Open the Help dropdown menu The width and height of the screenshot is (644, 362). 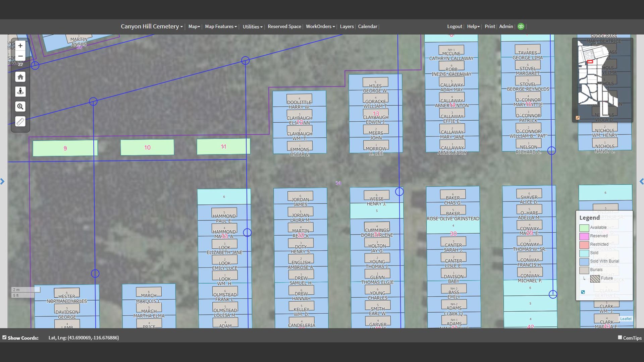[473, 26]
